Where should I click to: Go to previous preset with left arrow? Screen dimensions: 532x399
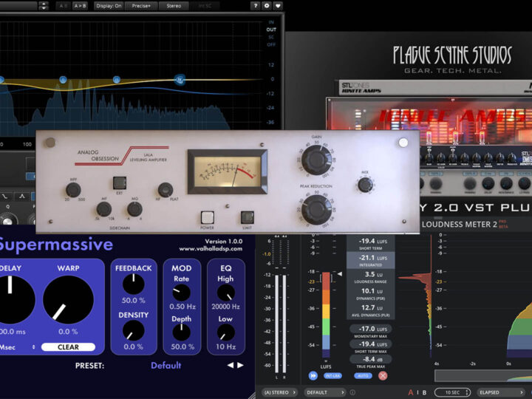click(x=231, y=365)
